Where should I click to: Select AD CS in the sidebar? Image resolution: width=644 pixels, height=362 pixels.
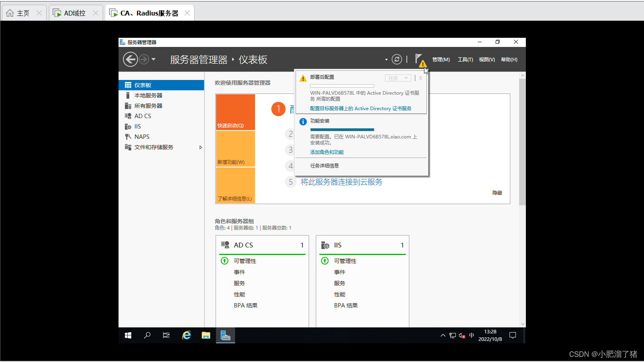161,116
